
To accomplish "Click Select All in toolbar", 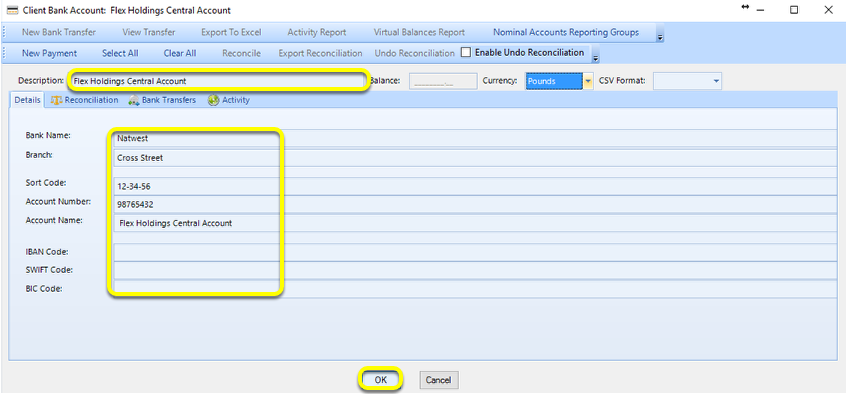I will [120, 53].
